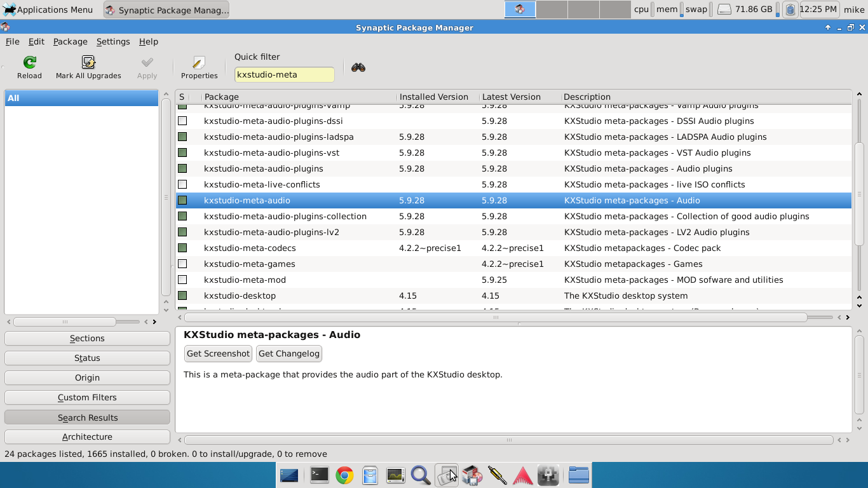Open the File menu
Image resolution: width=868 pixels, height=488 pixels.
point(12,41)
